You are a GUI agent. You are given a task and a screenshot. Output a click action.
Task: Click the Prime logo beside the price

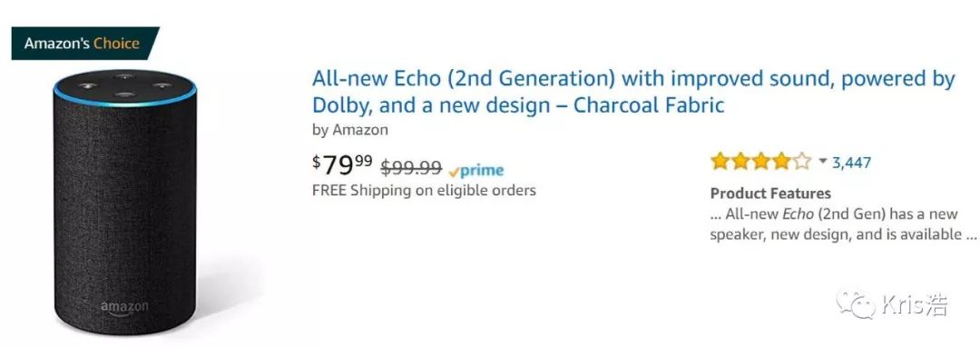click(x=476, y=170)
